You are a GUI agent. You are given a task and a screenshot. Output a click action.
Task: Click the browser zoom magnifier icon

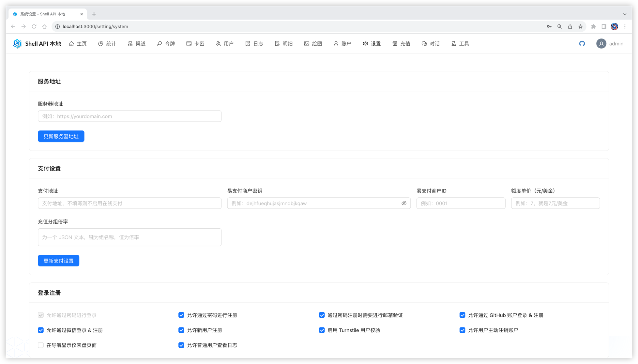click(x=559, y=26)
